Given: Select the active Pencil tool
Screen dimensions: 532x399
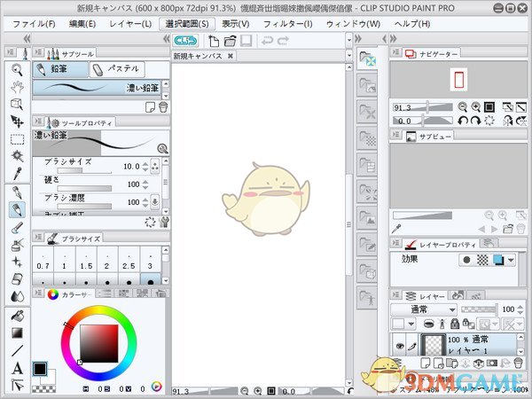Looking at the screenshot, I should click(x=17, y=209).
